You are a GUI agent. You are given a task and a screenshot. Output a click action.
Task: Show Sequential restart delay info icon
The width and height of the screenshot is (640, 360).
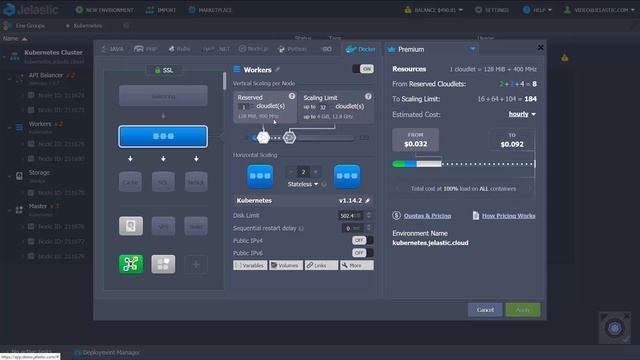click(x=301, y=229)
